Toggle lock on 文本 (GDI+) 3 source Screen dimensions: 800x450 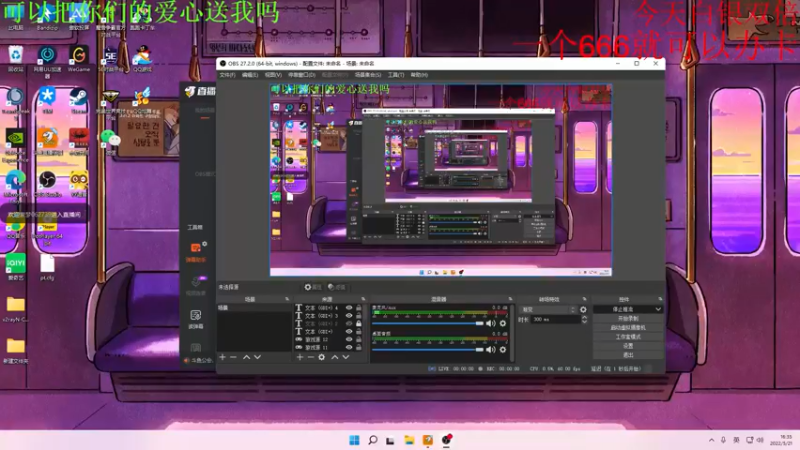359,316
